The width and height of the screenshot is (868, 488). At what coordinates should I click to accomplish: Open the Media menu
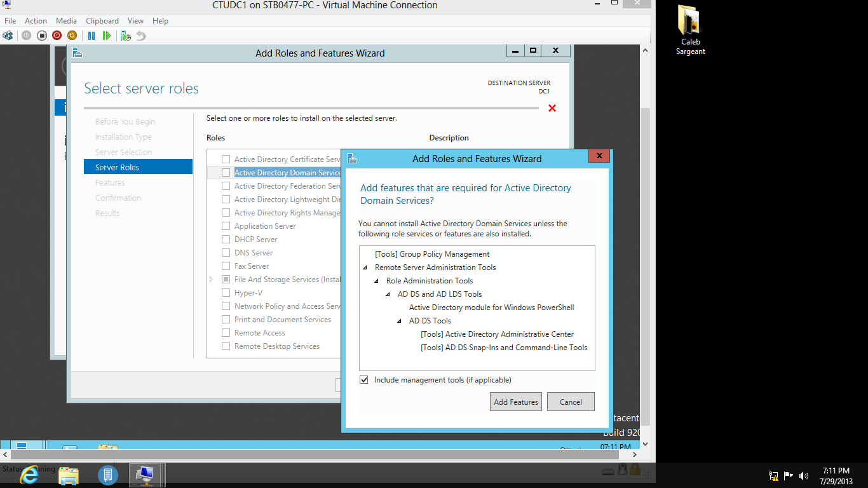point(66,21)
